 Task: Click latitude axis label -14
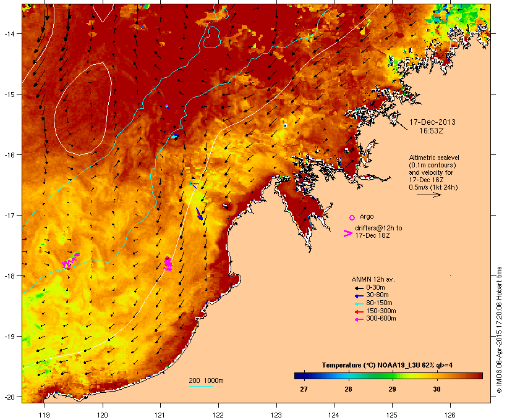pos(9,33)
